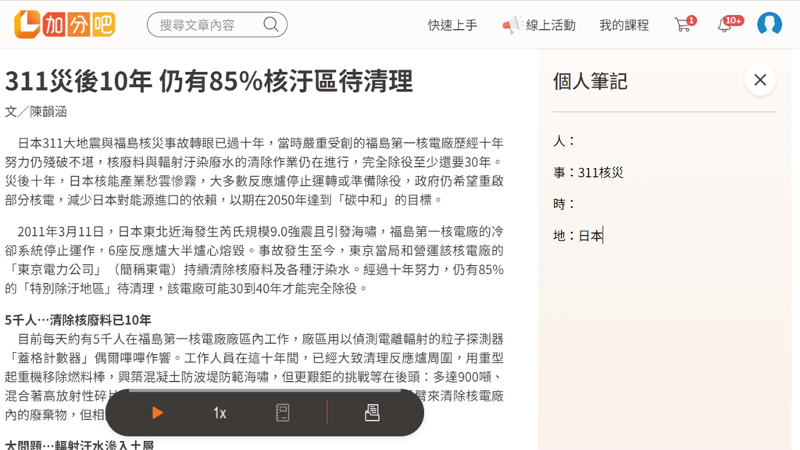Click the megaphone icon beside 線上活動
The image size is (800, 450).
[511, 25]
